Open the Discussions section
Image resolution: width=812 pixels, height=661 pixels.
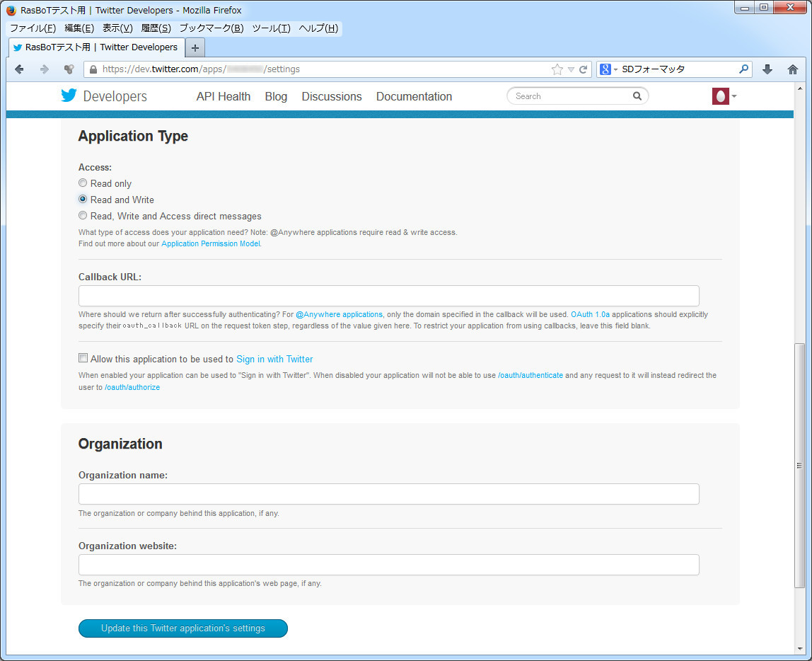332,96
